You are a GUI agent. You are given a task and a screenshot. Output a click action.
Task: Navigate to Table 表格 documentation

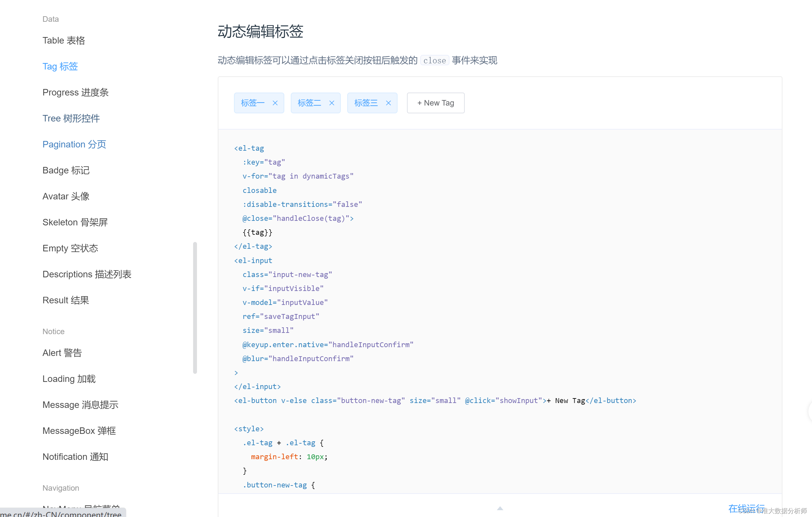pyautogui.click(x=63, y=41)
